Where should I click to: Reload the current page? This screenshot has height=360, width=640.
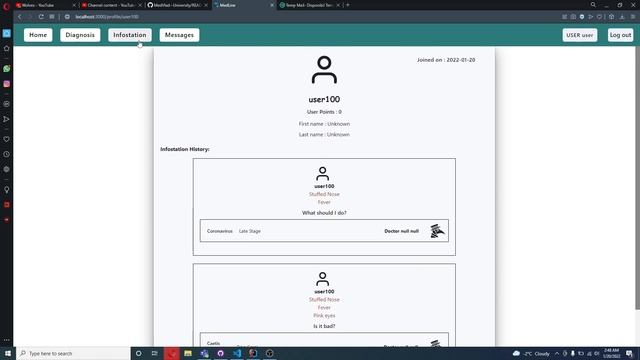41,17
